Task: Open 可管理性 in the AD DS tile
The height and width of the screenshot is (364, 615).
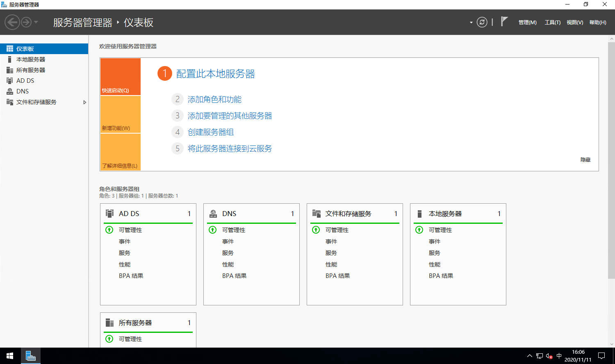Action: click(x=130, y=230)
